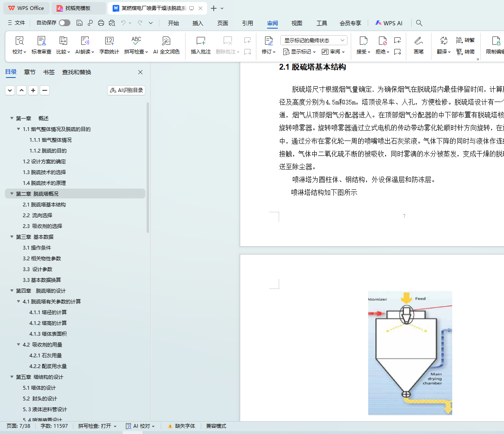Image resolution: width=504 pixels, height=434 pixels.
Task: Open 显示标记的最终状态 dropdown
Action: [313, 40]
